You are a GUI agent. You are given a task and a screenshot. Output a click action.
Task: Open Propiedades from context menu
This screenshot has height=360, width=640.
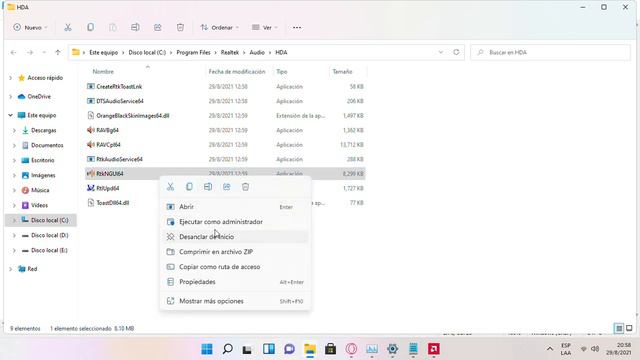[x=235, y=282]
